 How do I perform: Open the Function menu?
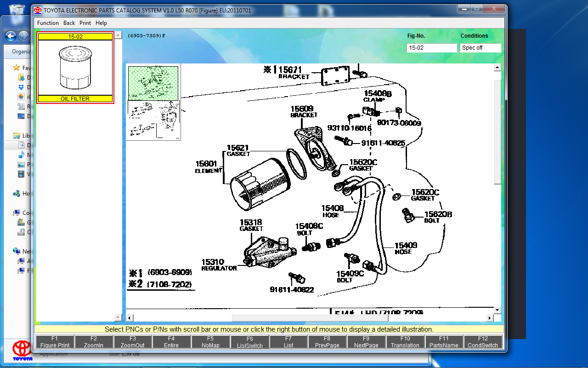coord(48,23)
